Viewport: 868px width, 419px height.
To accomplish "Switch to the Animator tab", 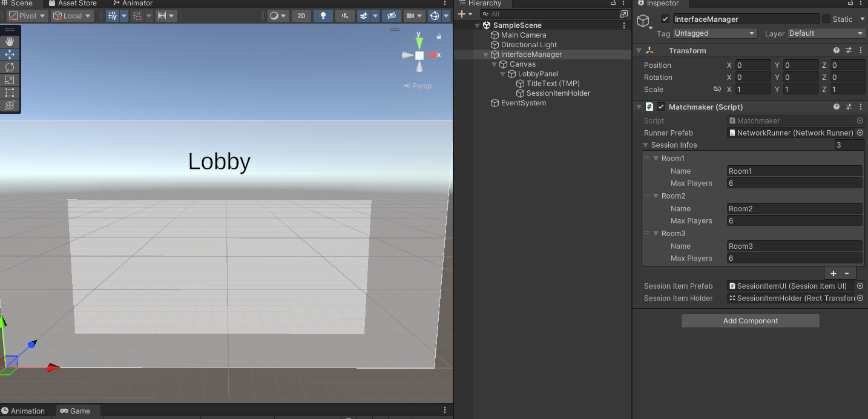I will (x=133, y=4).
